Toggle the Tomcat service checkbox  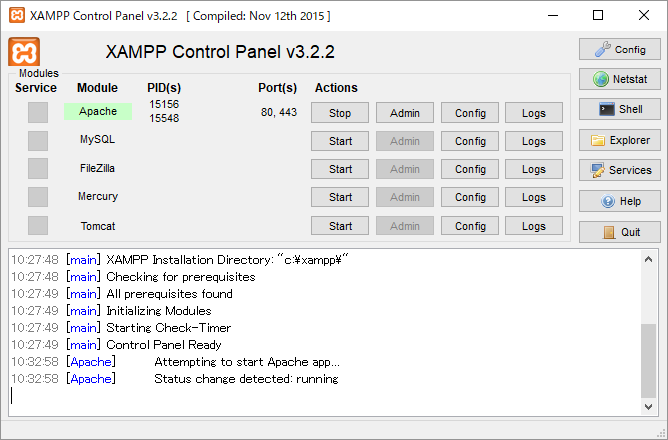click(38, 226)
